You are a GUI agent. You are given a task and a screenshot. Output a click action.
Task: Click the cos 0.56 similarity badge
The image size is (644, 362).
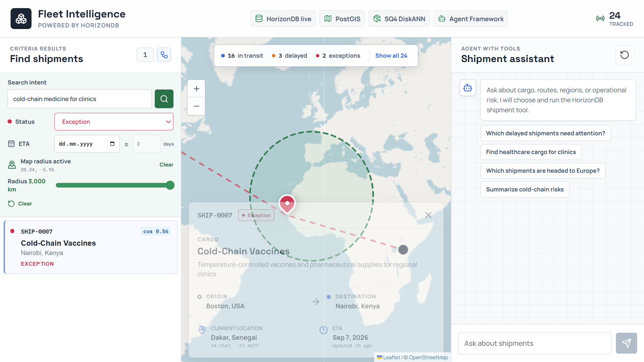tap(156, 232)
